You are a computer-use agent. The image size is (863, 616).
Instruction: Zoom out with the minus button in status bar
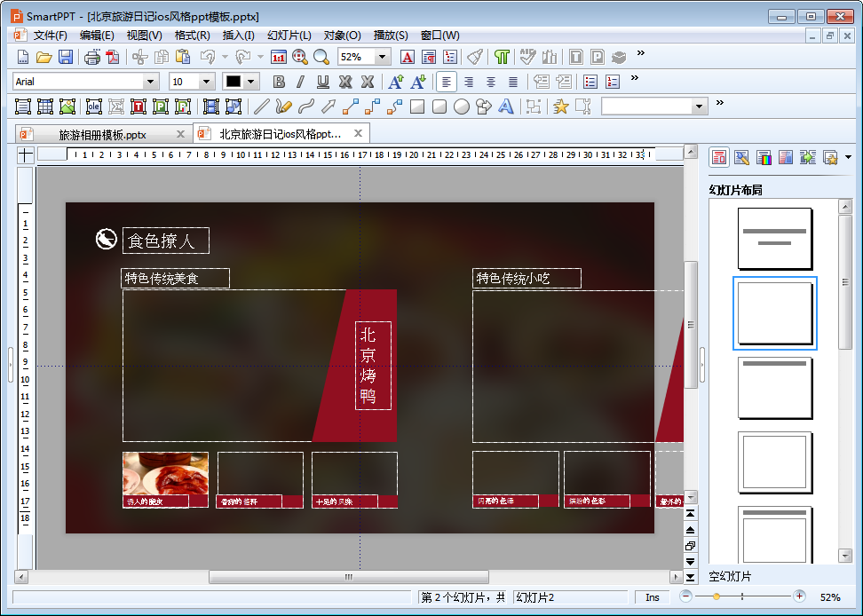[685, 596]
